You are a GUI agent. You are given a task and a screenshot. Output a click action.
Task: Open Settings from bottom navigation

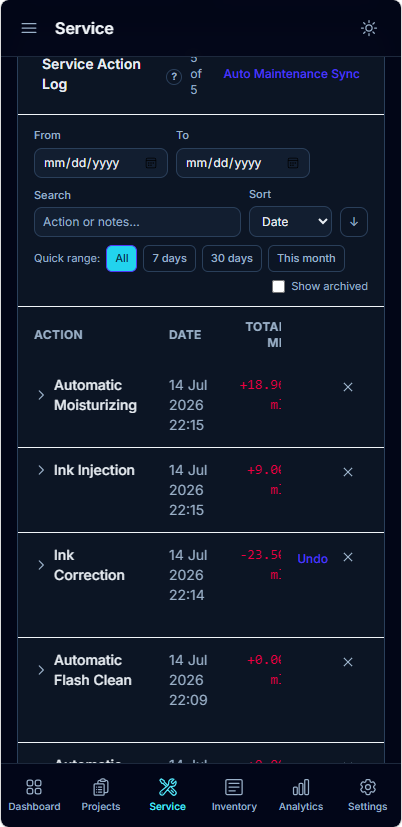click(x=368, y=795)
